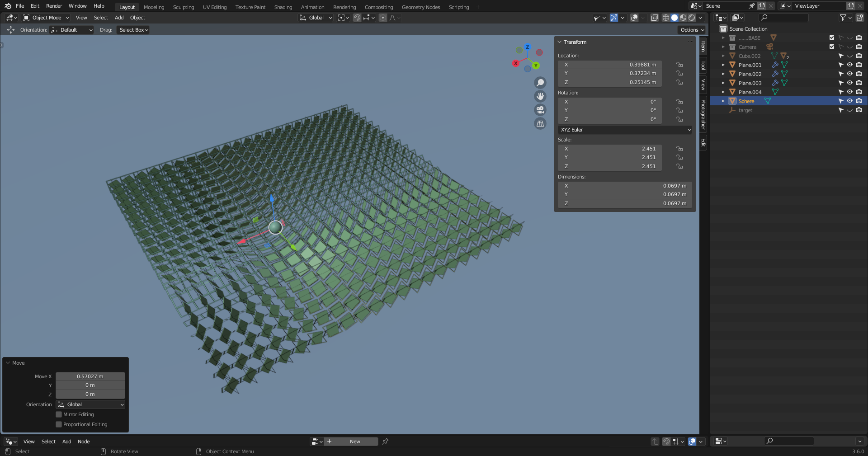Click the New button in node editor
The height and width of the screenshot is (456, 868).
[355, 442]
